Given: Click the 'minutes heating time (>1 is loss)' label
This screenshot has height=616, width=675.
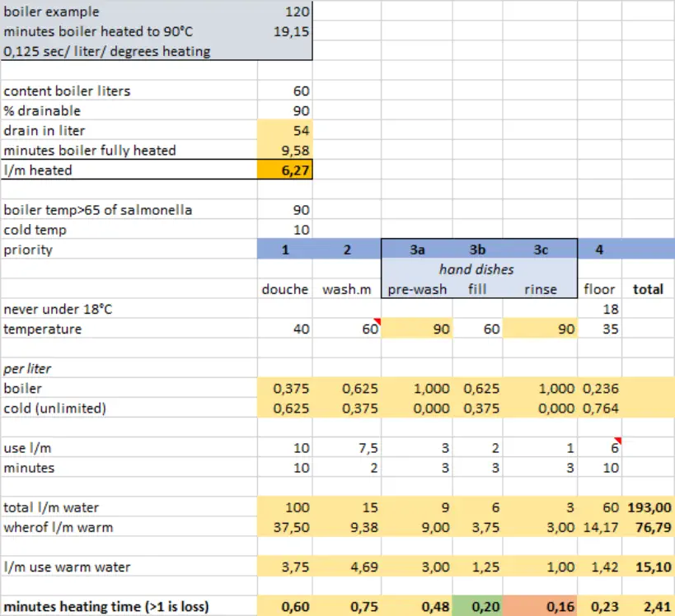Looking at the screenshot, I should 106,606.
